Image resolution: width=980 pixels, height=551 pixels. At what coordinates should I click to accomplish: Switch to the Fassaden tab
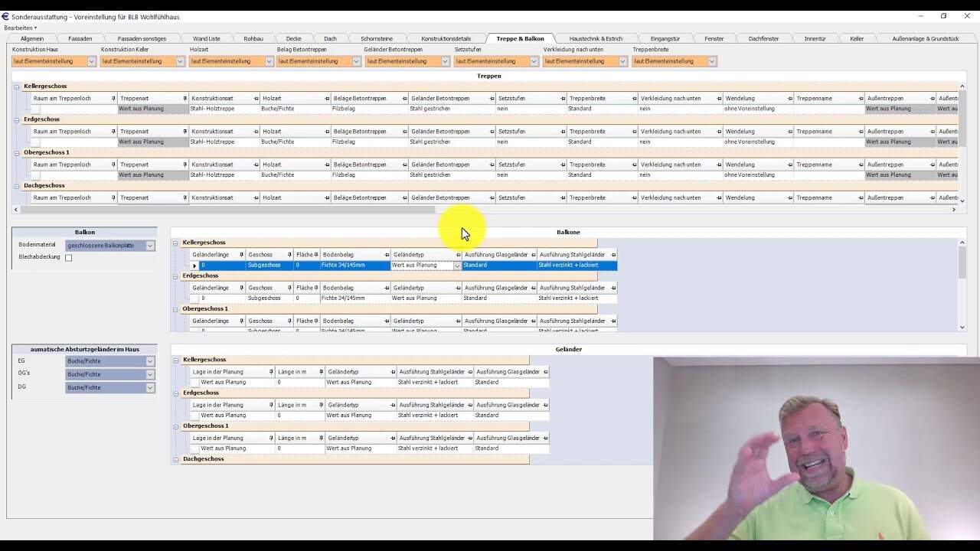80,38
